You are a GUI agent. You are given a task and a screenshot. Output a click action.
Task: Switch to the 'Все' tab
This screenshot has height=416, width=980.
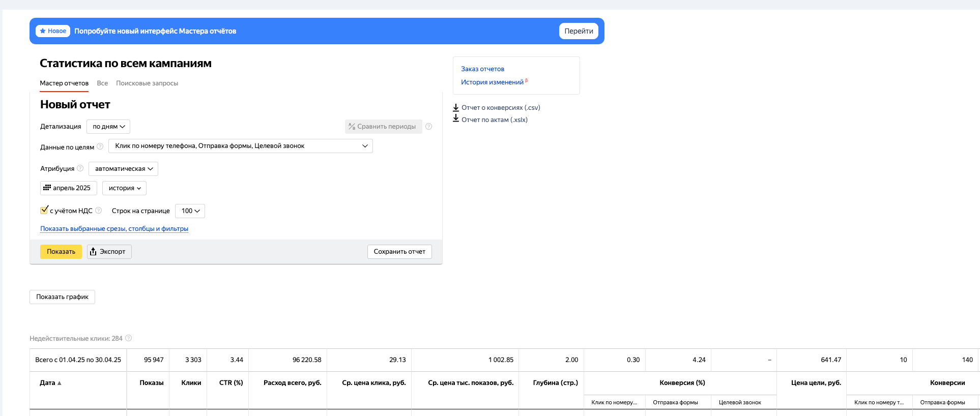(x=102, y=83)
